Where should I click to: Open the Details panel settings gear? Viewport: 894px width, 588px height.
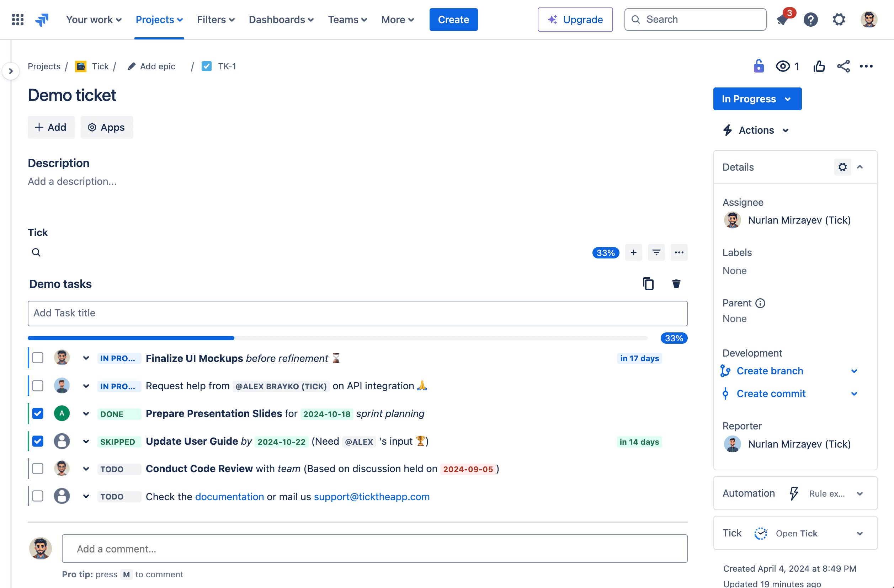[842, 167]
